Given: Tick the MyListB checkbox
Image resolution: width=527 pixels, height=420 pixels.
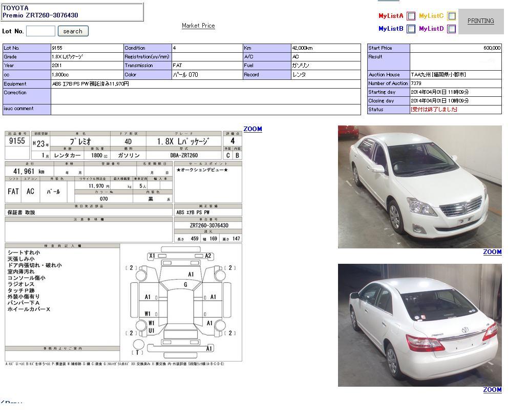Looking at the screenshot, I should tap(411, 29).
